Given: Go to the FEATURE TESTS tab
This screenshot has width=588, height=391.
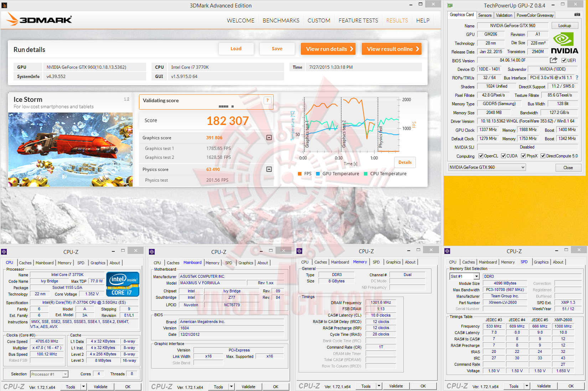Looking at the screenshot, I should coord(358,21).
